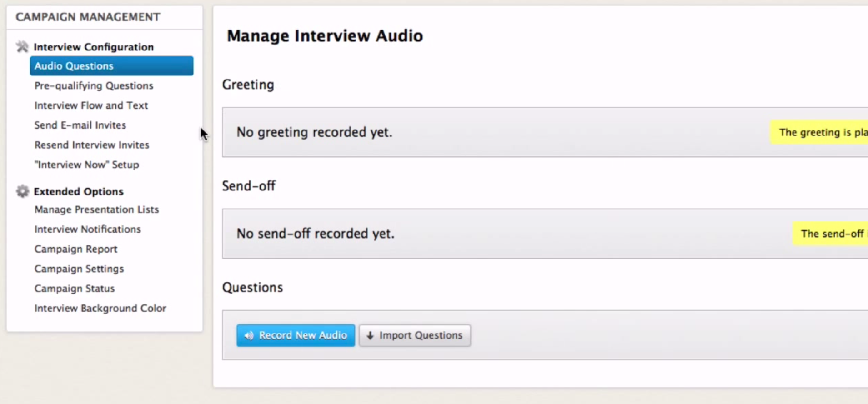
Task: Open Interview Background Color option
Action: [x=100, y=309]
